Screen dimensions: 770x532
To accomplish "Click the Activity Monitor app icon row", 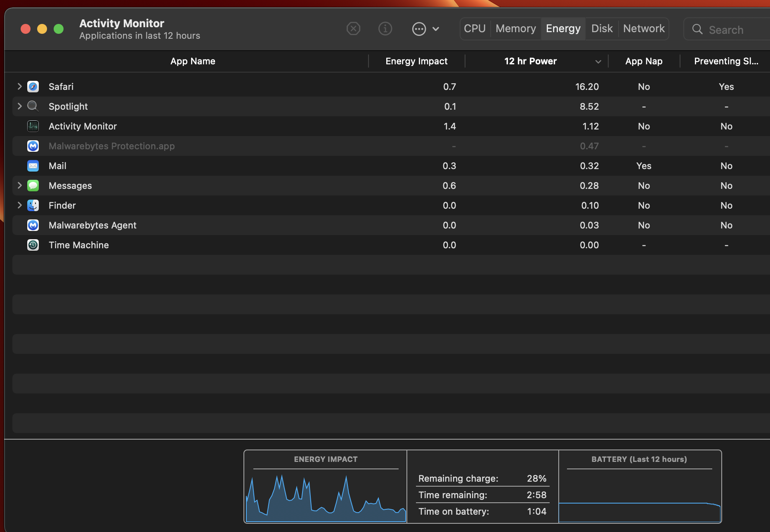I will coord(33,126).
